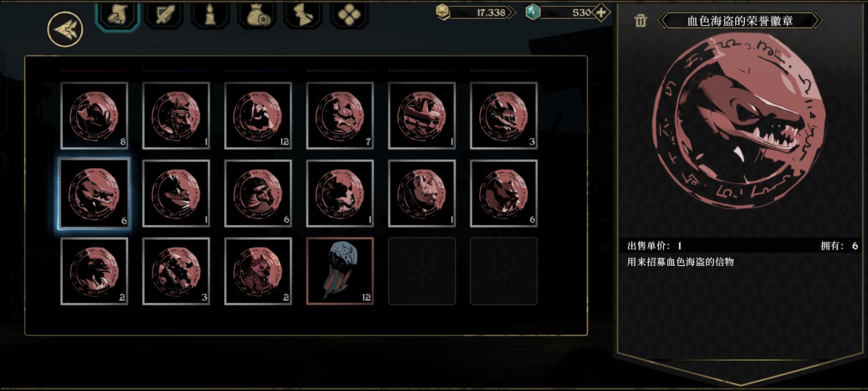Select the helmeted bird badge with count 6
868x391 pixels.
[258, 194]
